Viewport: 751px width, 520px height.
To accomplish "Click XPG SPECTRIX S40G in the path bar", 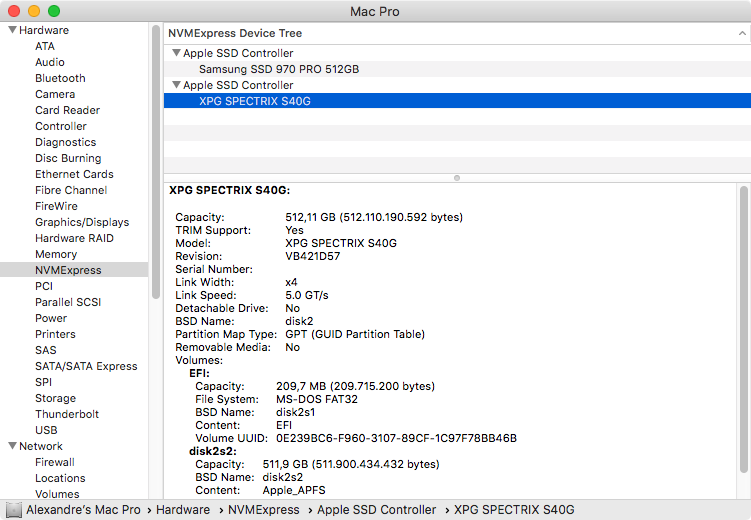I will (514, 510).
